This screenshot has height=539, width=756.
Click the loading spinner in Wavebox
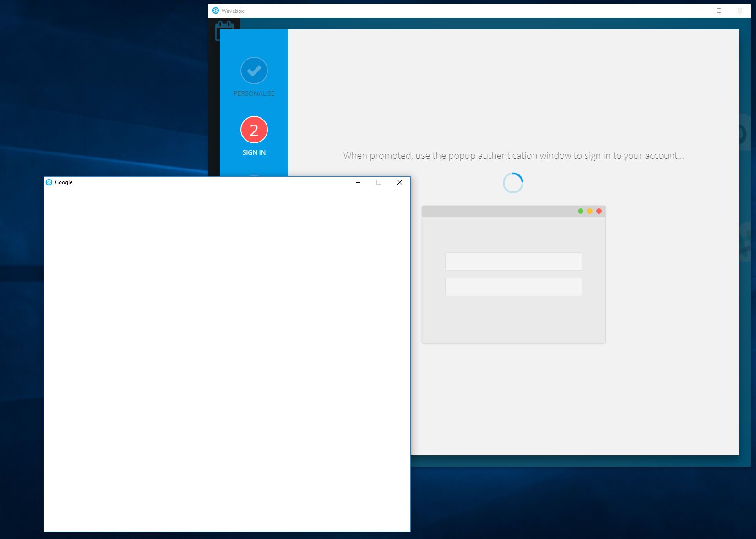tap(513, 183)
